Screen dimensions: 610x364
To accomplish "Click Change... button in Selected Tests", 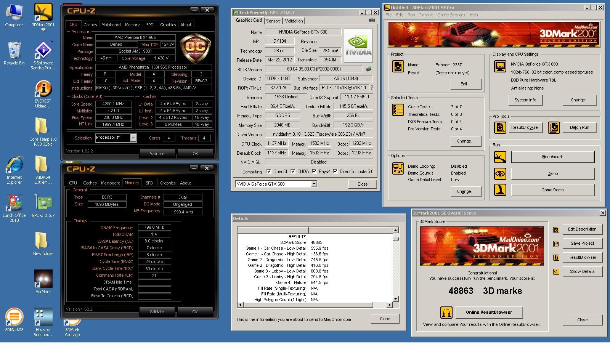I will [466, 141].
